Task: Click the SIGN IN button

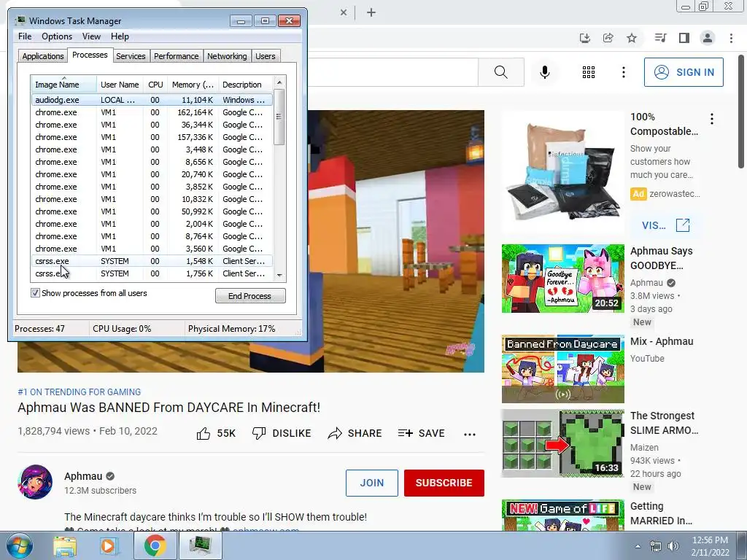Action: 684,72
